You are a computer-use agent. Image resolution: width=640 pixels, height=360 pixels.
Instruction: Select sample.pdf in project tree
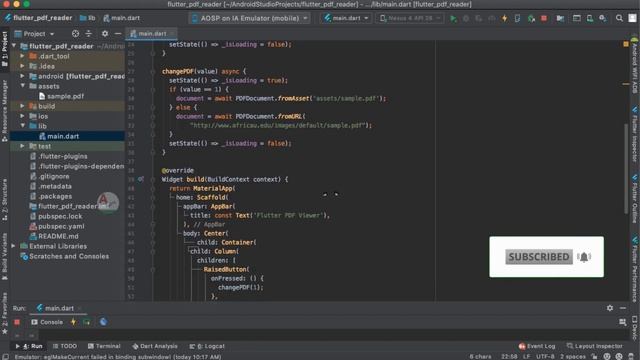coord(61,96)
